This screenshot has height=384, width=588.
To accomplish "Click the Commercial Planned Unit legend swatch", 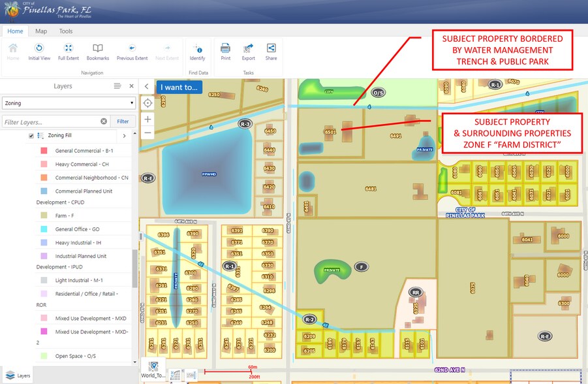I will tap(44, 191).
